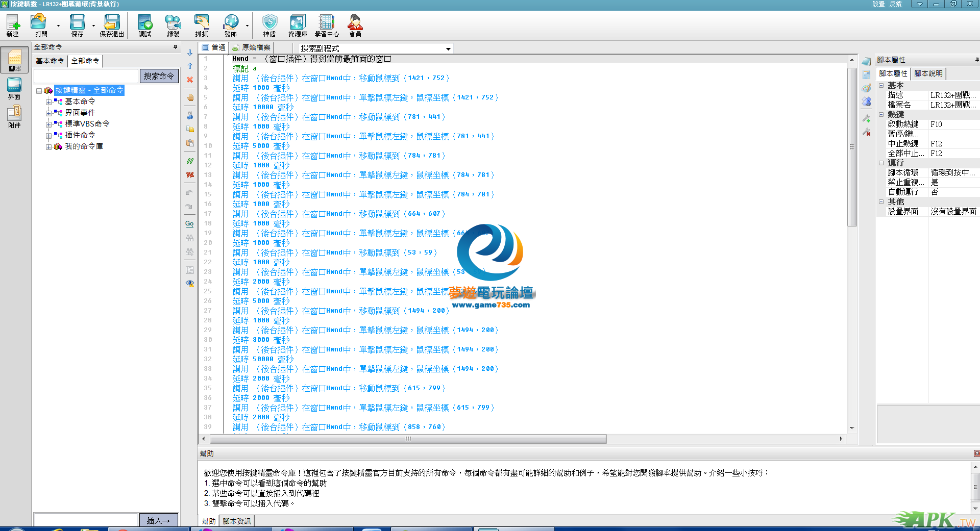Uncomment lines with the red crossed slashes icon
This screenshot has height=531, width=980.
coord(190,174)
